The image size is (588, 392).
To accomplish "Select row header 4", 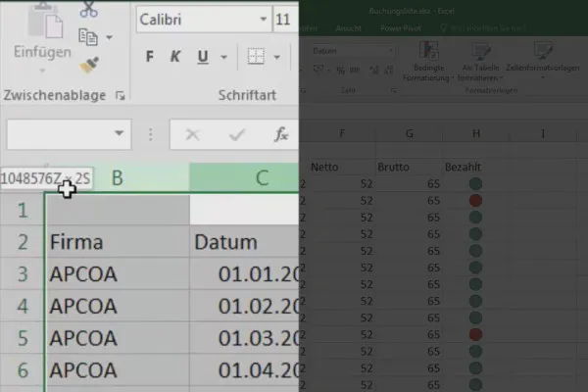I will coord(23,306).
